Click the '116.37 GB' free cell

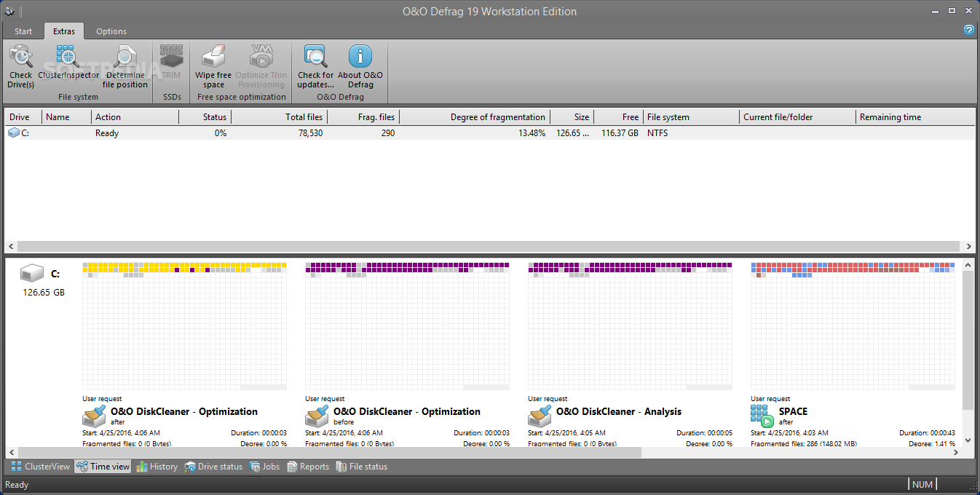tap(620, 133)
